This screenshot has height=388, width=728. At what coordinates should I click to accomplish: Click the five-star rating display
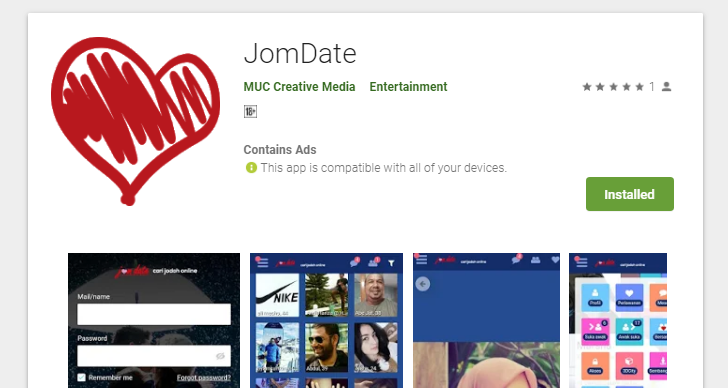click(613, 87)
